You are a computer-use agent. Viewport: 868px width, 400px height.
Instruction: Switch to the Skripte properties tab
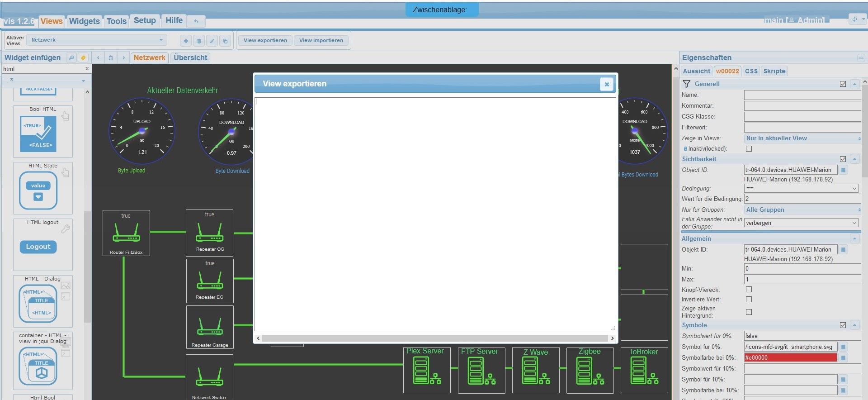pyautogui.click(x=774, y=71)
